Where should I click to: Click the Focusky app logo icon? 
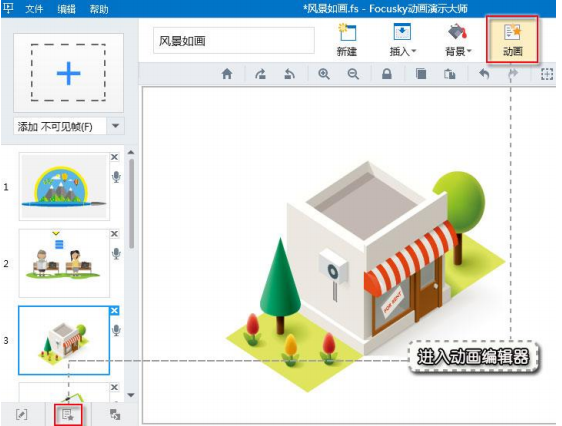(x=8, y=8)
